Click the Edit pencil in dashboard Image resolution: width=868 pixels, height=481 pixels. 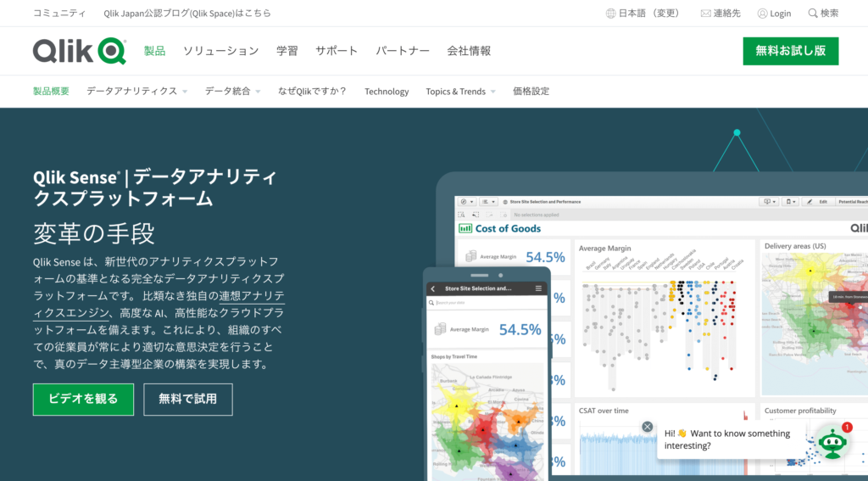[810, 202]
